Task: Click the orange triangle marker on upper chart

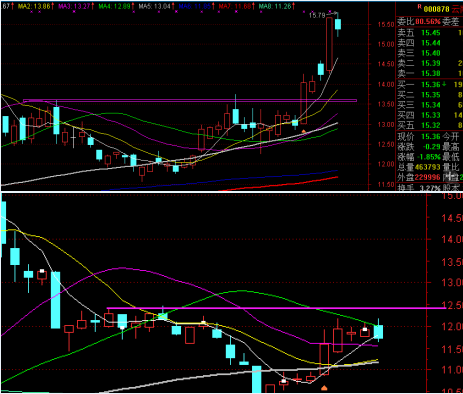Action: 303,132
